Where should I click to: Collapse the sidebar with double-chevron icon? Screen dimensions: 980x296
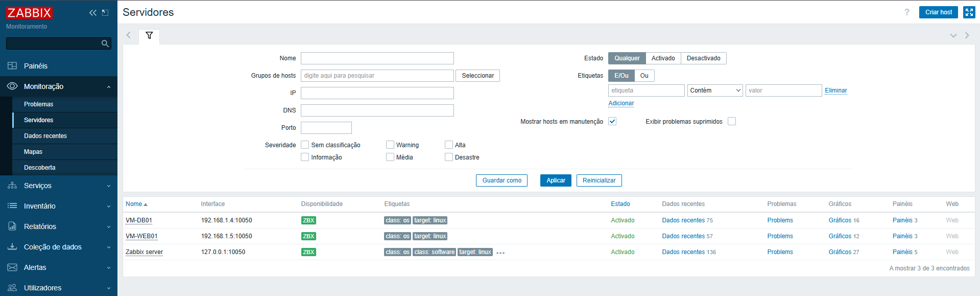point(92,13)
